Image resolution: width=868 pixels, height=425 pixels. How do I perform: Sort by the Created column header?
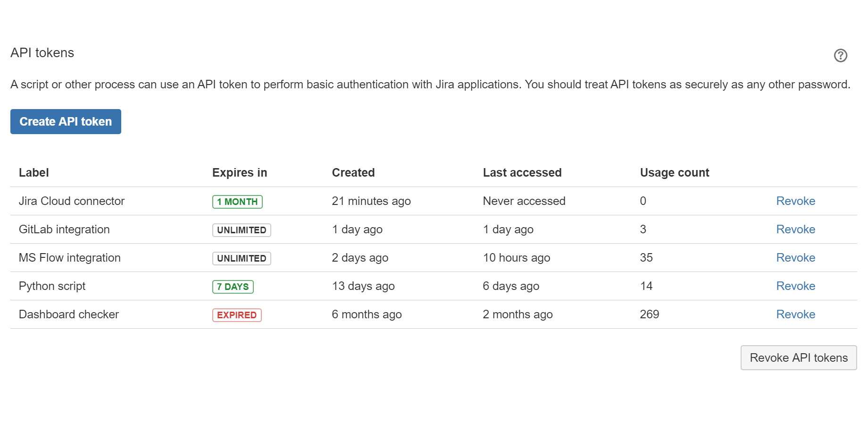tap(353, 172)
